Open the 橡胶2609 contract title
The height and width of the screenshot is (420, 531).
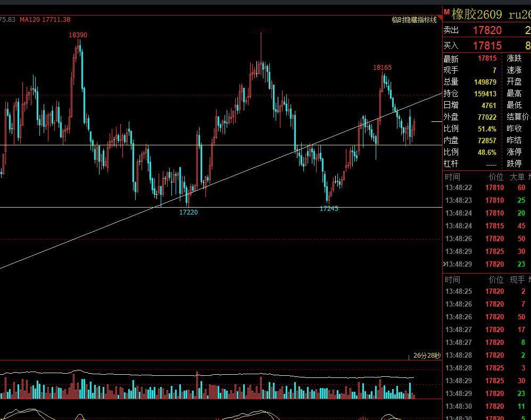477,14
